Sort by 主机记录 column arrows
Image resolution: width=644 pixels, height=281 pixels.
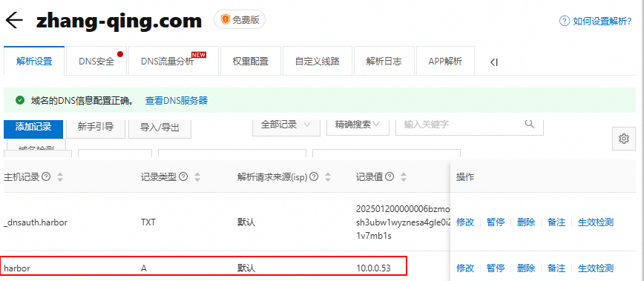(x=60, y=177)
